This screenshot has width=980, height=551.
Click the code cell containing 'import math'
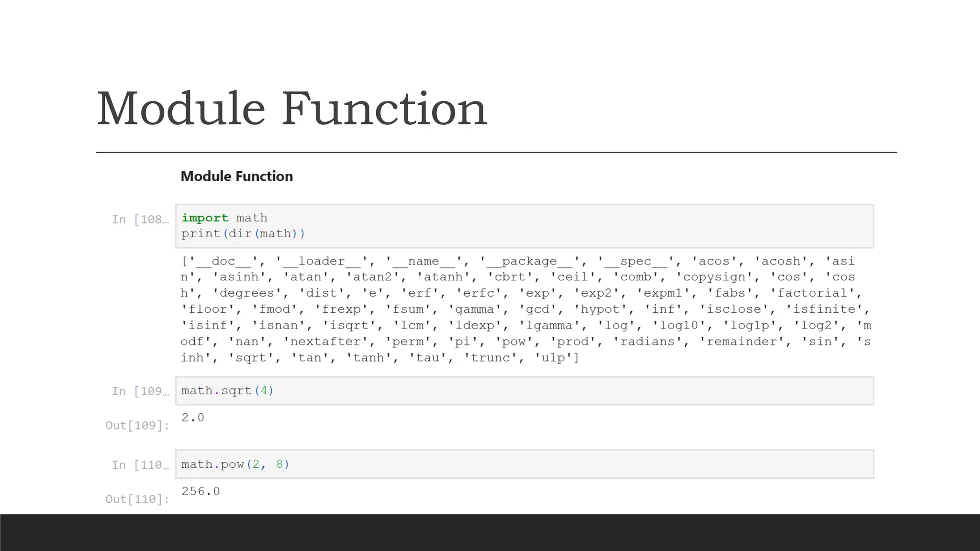tap(524, 226)
